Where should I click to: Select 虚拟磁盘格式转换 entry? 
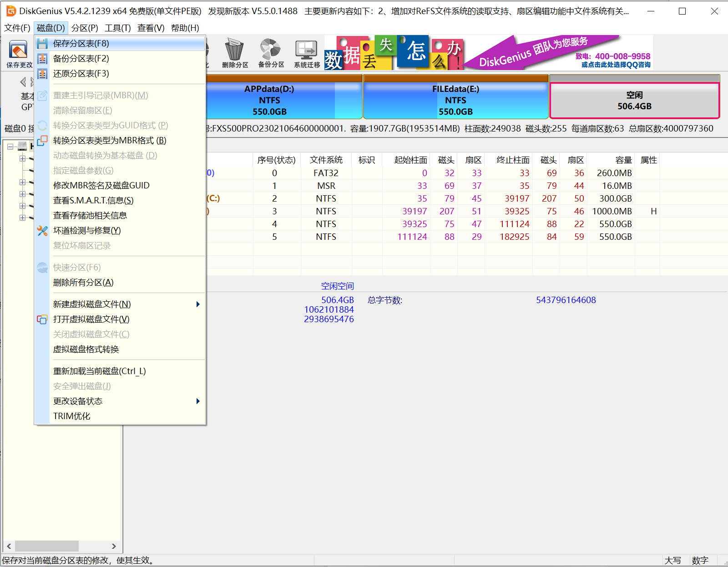pos(120,349)
